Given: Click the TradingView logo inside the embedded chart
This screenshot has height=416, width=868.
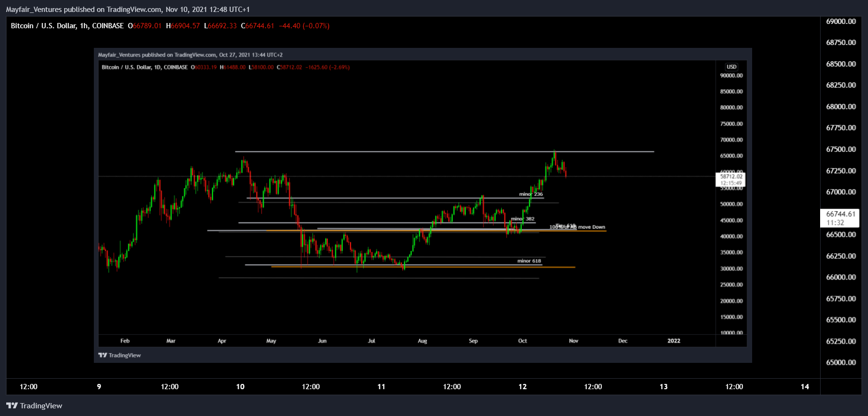Looking at the screenshot, I should (119, 355).
